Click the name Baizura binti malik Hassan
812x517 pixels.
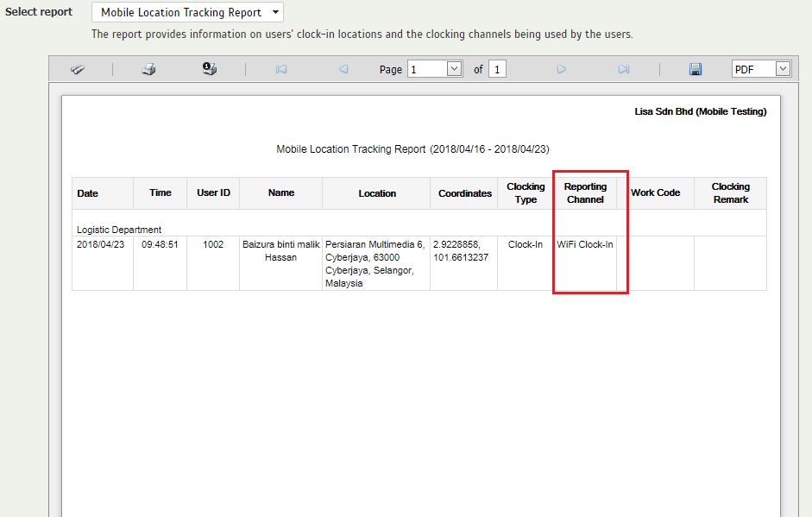point(280,250)
